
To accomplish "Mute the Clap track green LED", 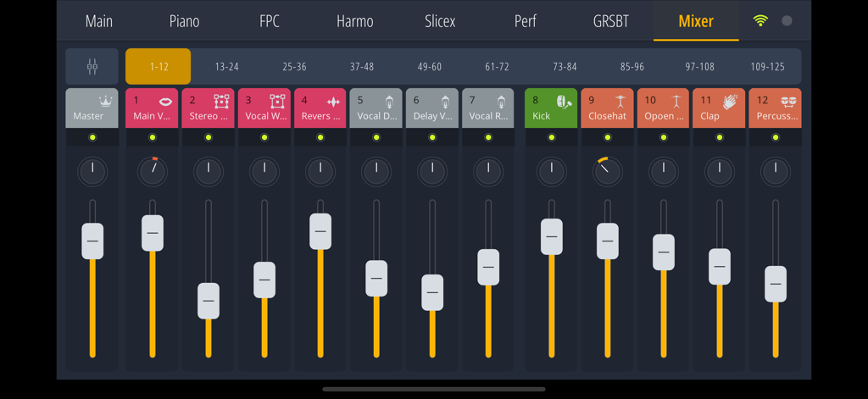I will (x=719, y=137).
